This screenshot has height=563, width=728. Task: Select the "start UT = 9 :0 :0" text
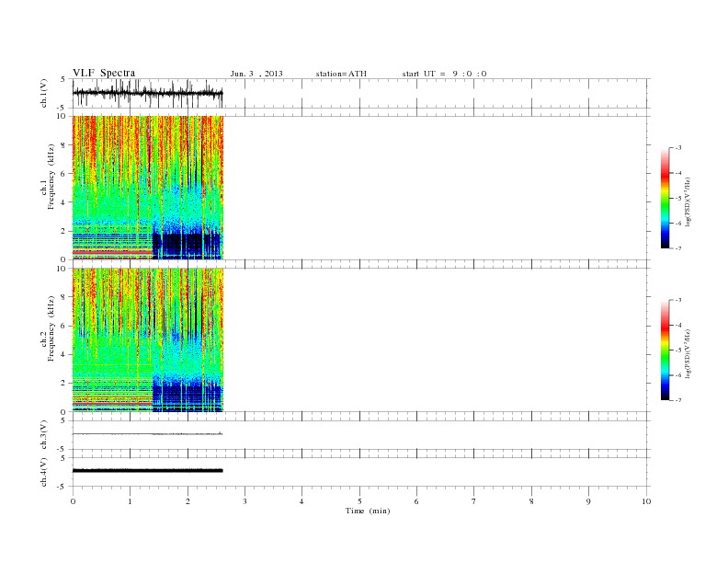coord(444,74)
